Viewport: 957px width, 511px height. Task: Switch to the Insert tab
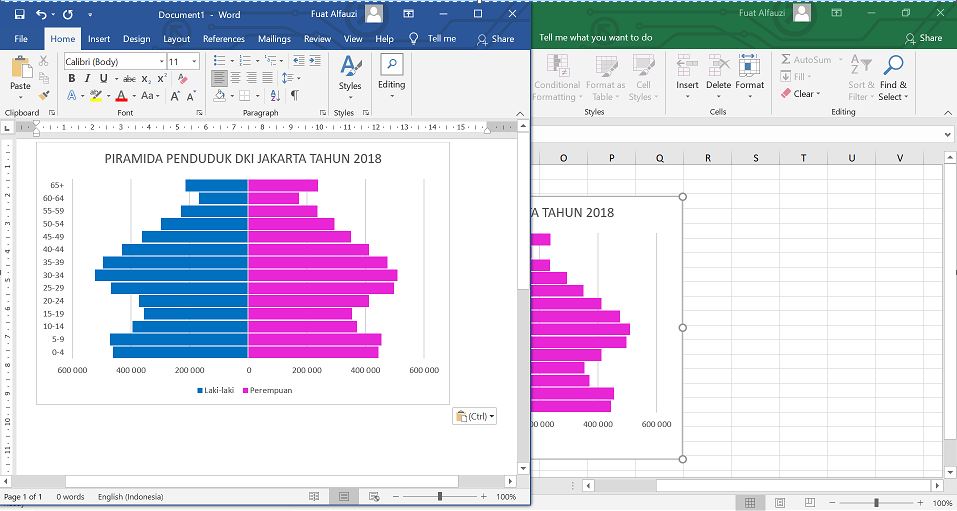tap(99, 38)
